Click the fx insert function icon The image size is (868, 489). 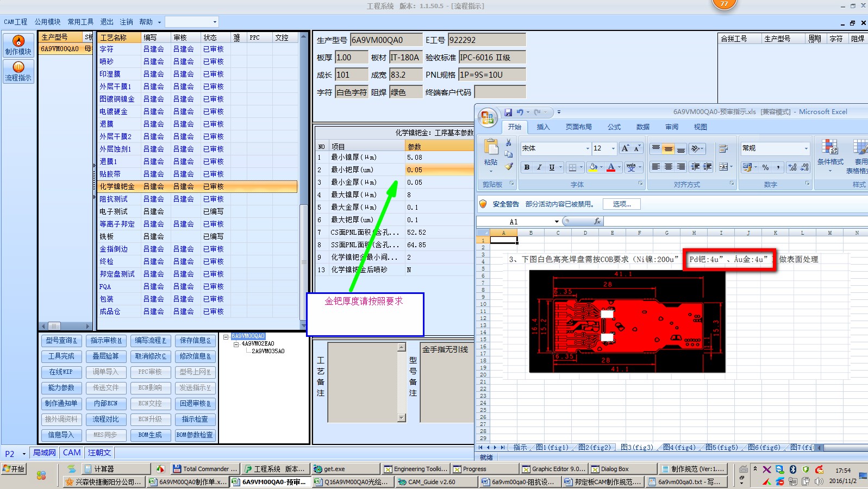[x=597, y=221]
